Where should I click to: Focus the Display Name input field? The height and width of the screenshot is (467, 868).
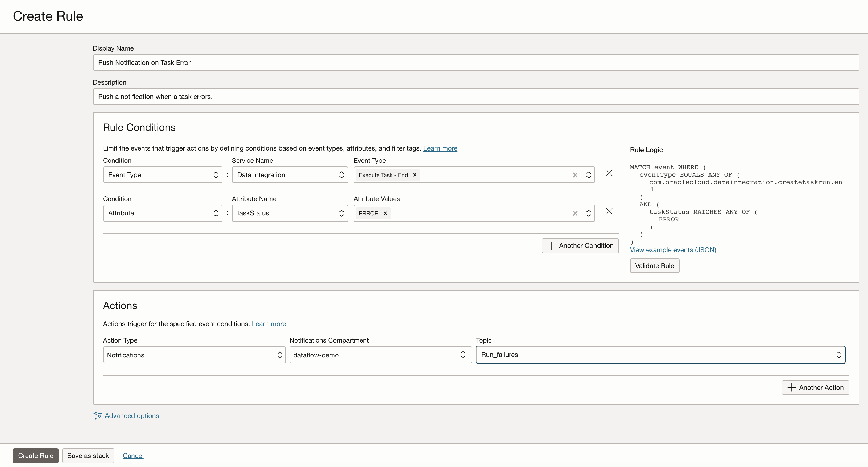[x=476, y=62]
